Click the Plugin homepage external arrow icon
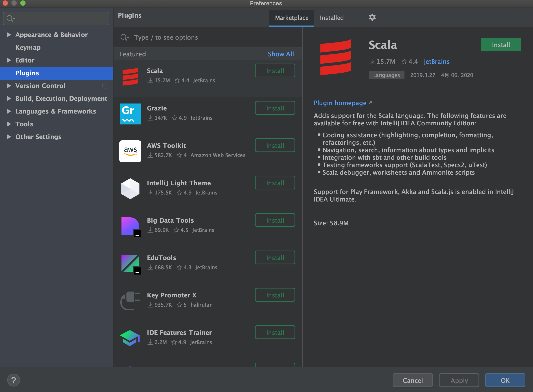 click(370, 103)
